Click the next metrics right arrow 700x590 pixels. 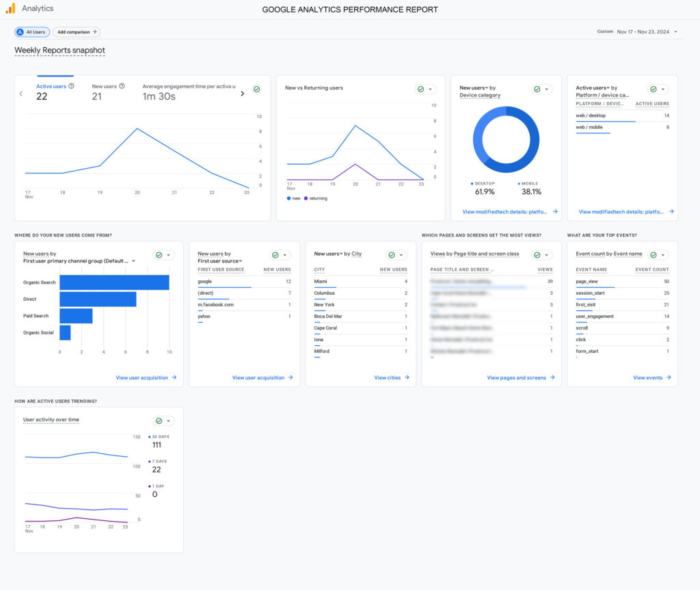tap(243, 94)
